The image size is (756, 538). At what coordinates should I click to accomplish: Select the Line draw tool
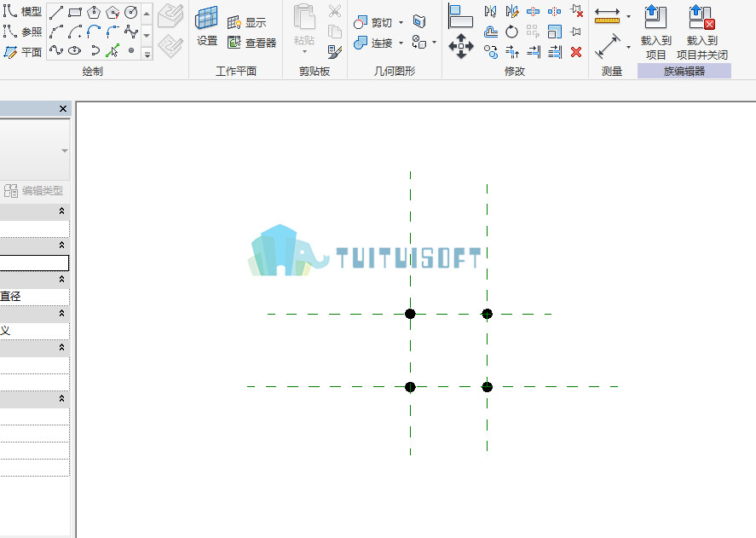point(56,12)
